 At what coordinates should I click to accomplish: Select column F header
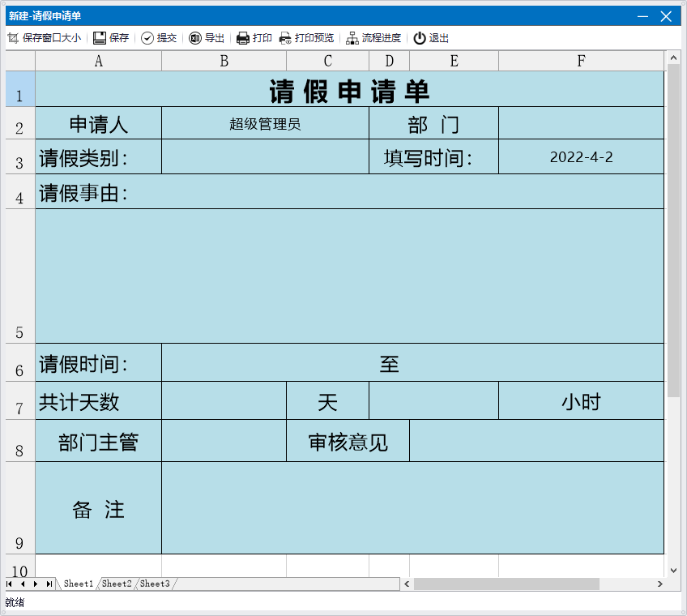tap(581, 62)
